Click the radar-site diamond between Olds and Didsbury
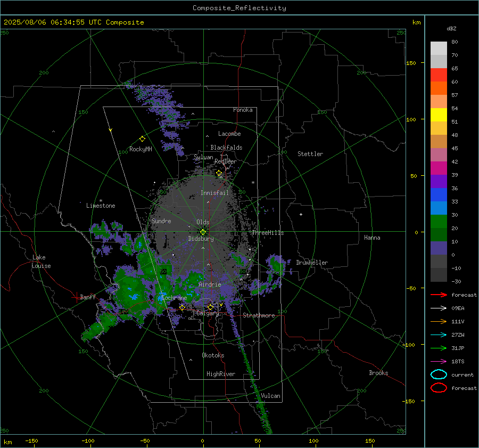Screen dimensions: 479x448 click(x=203, y=232)
